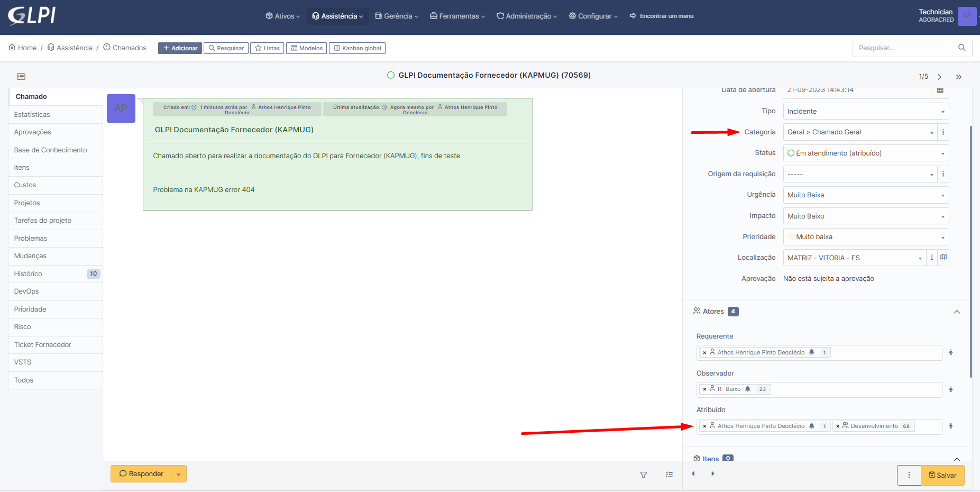
Task: Select the Estatísticas tab
Action: [x=56, y=114]
